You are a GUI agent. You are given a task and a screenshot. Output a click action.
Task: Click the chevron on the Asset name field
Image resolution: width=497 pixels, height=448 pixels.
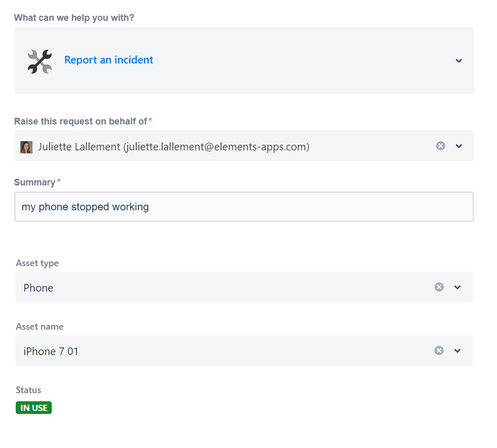tap(457, 350)
